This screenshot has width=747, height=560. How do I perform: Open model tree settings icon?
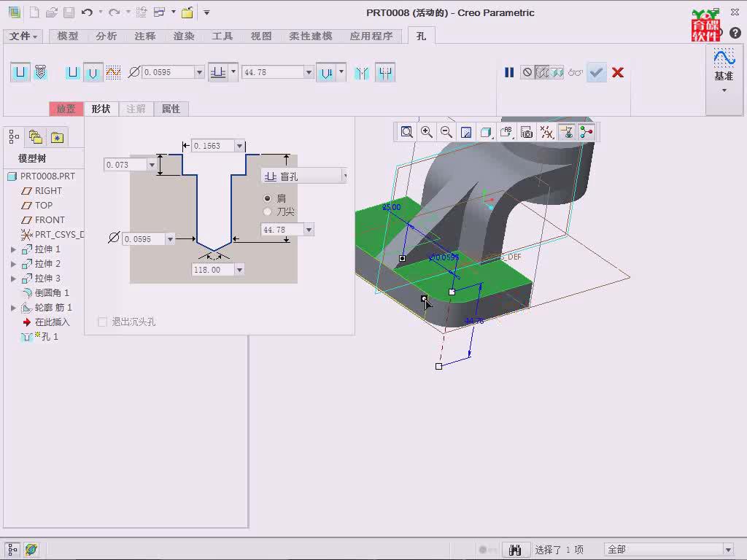14,137
